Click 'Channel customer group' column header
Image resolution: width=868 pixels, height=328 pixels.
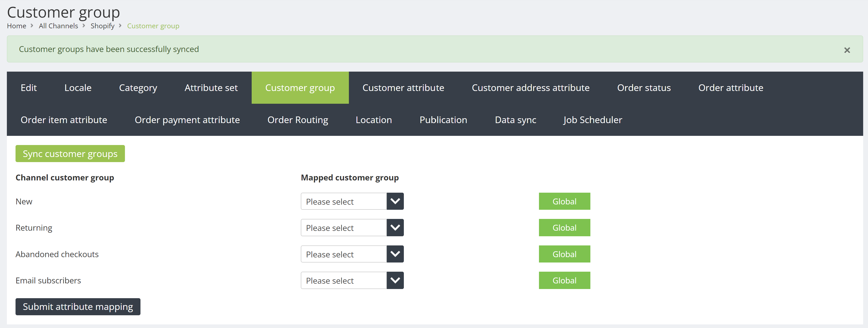click(65, 177)
